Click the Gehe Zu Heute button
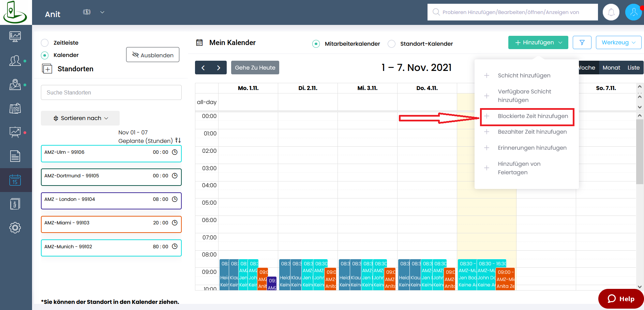The width and height of the screenshot is (644, 310). coord(255,68)
